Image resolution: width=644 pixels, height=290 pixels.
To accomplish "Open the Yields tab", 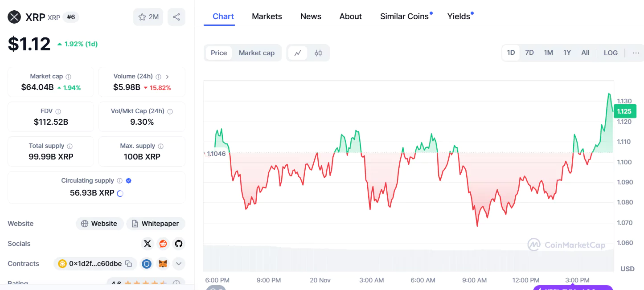I will coord(459,16).
